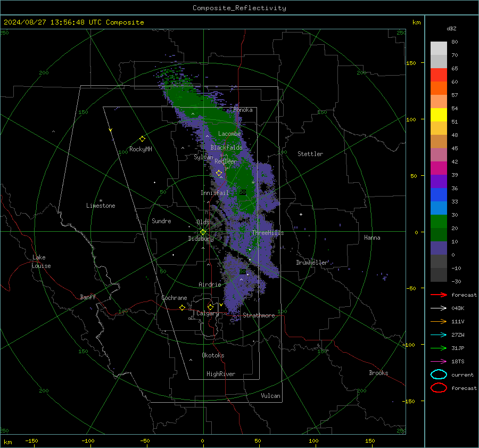
Task: Select the orange 60-57 dBZ swatch
Action: (x=439, y=88)
